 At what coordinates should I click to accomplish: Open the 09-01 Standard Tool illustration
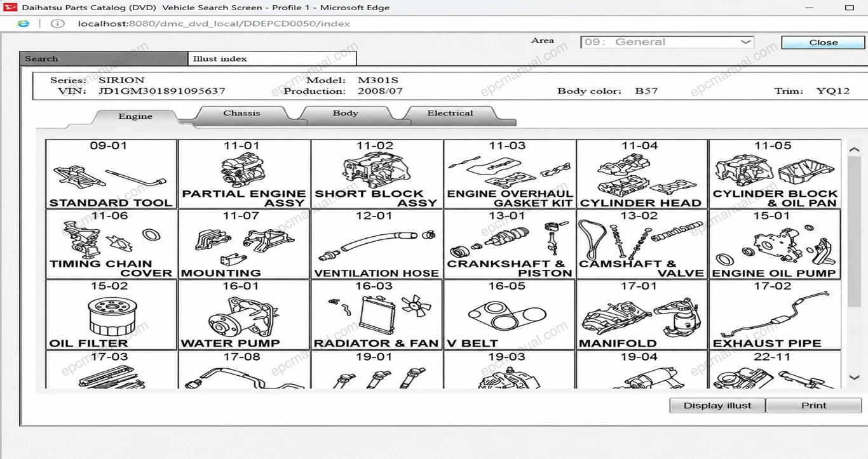click(x=111, y=175)
